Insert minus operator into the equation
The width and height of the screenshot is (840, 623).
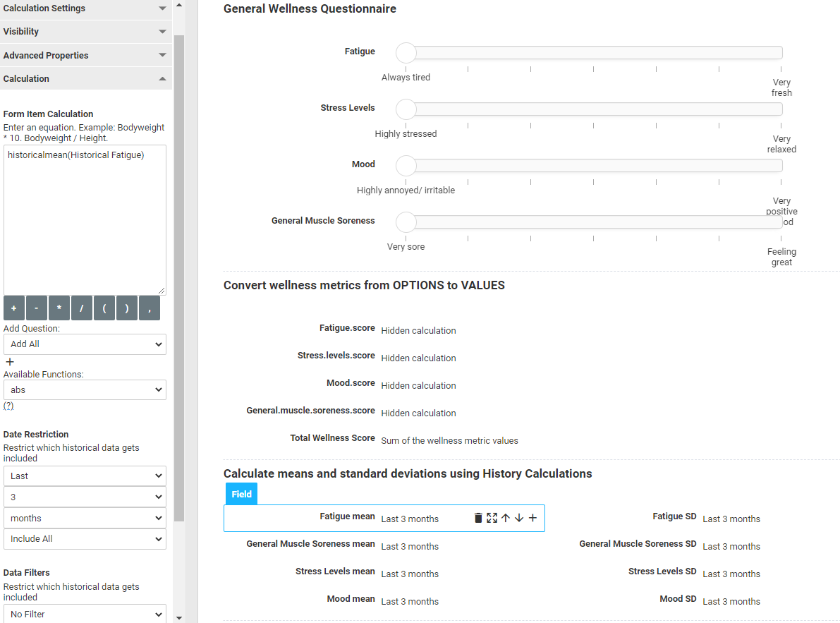[37, 308]
